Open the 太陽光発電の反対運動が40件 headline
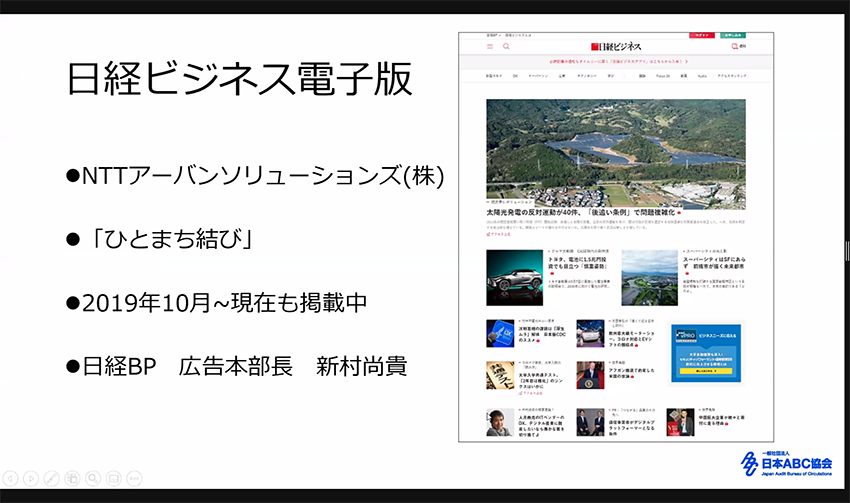The height and width of the screenshot is (503, 850). [581, 212]
